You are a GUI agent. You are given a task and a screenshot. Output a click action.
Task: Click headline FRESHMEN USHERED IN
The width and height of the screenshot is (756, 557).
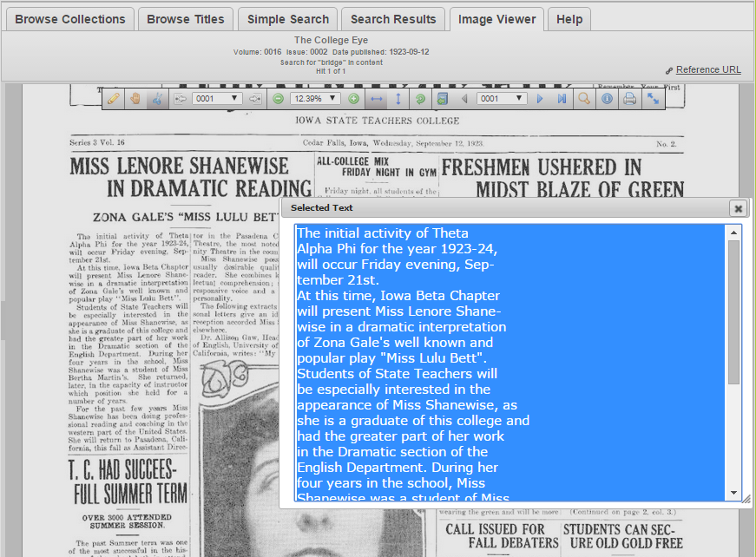[542, 167]
